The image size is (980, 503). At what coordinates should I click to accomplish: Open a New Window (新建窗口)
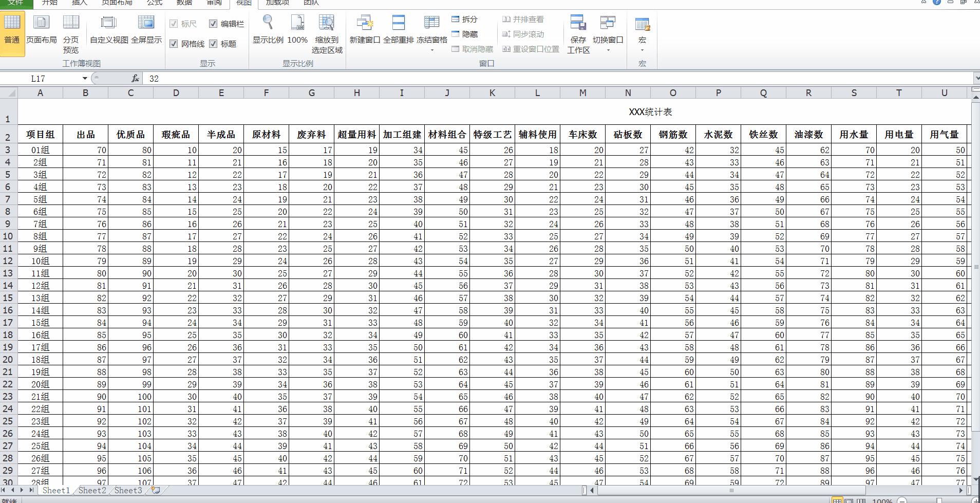[x=365, y=30]
